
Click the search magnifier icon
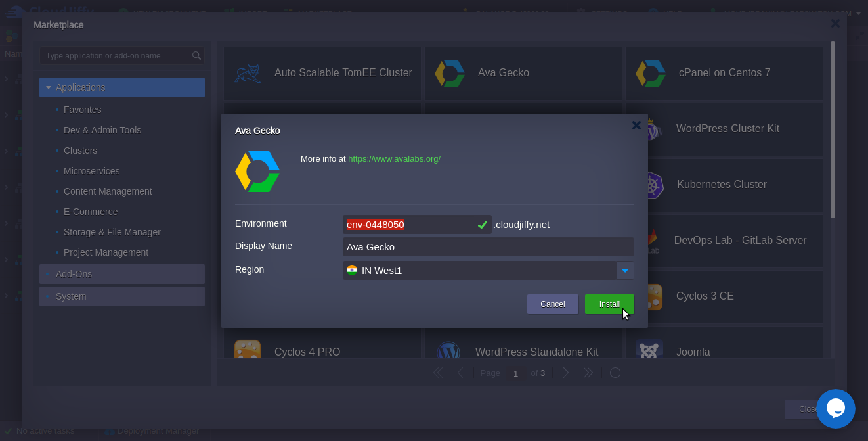point(196,56)
